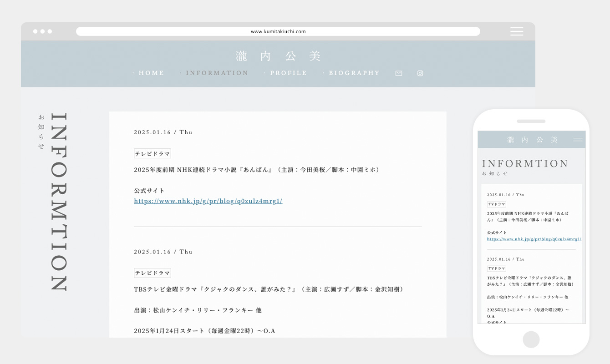
Task: Click the テレビドラマ tag above the NHK entry
Action: point(152,154)
